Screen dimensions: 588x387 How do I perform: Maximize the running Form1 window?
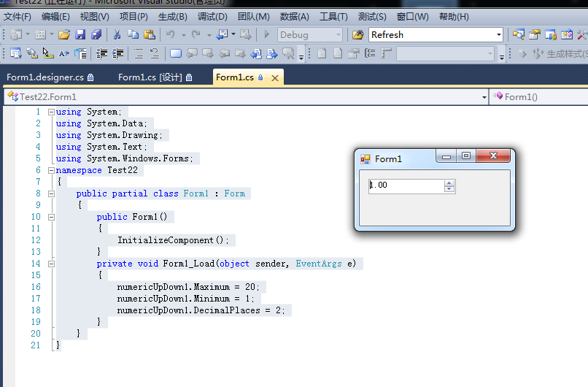click(466, 156)
